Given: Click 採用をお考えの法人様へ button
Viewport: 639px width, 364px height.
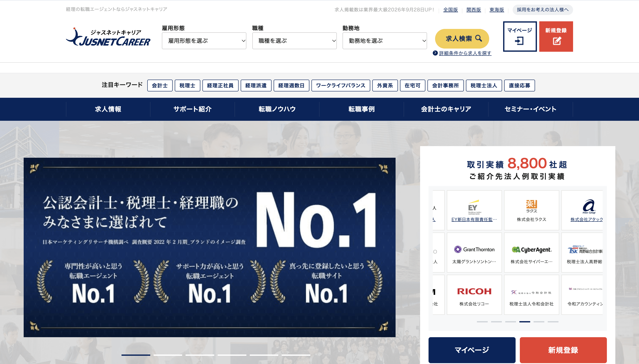Looking at the screenshot, I should pyautogui.click(x=543, y=10).
